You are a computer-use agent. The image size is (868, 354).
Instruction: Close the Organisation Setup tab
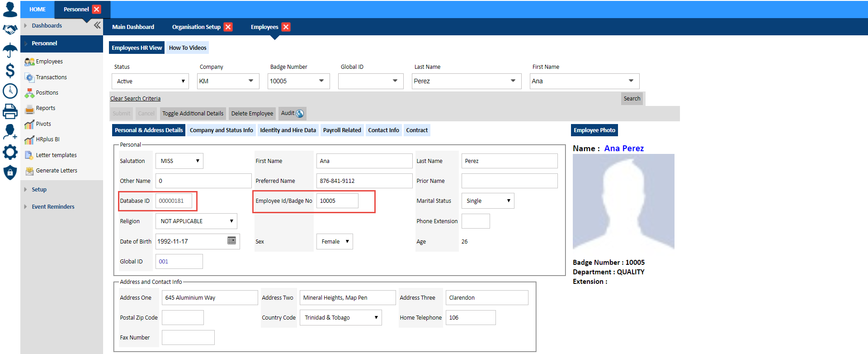pos(228,27)
